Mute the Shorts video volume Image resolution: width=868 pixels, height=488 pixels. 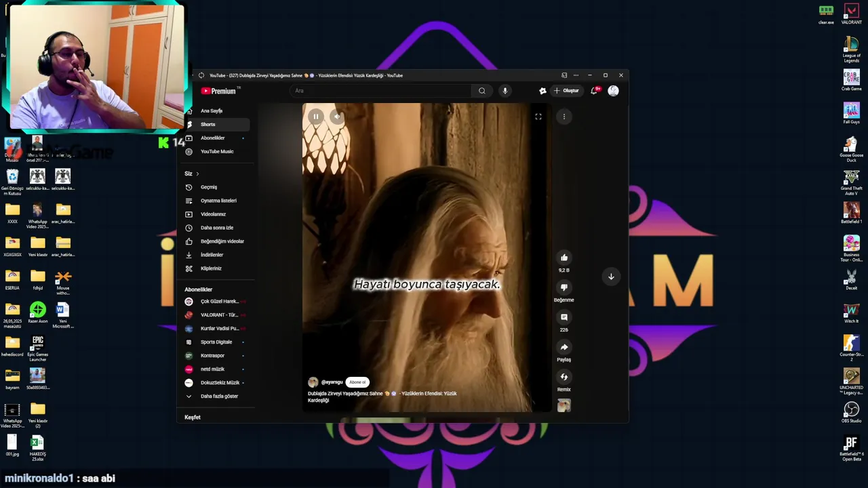(x=337, y=117)
